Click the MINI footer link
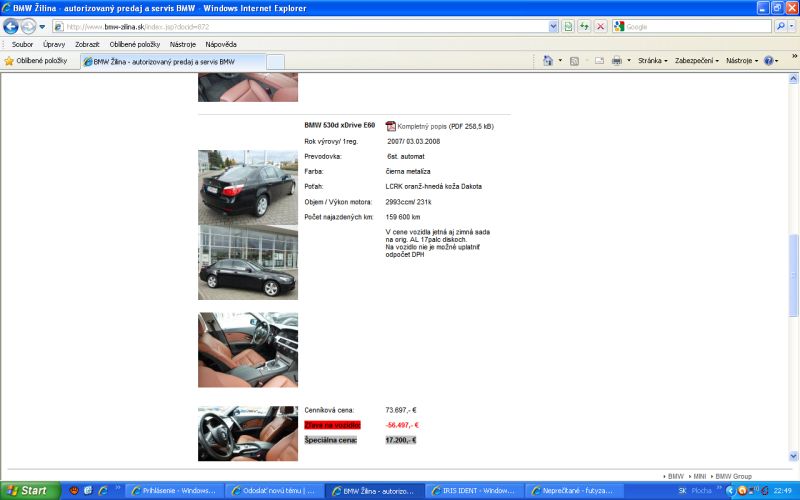The width and height of the screenshot is (800, 500). pyautogui.click(x=699, y=476)
